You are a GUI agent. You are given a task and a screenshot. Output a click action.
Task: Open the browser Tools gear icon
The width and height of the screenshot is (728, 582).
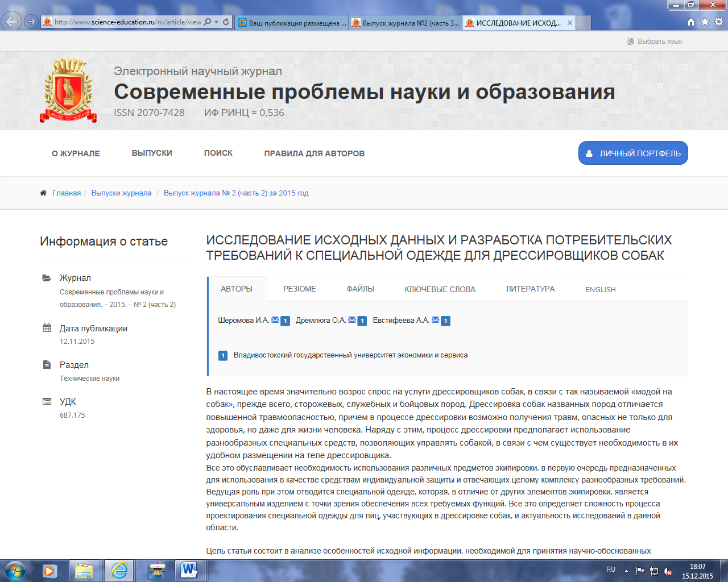pos(719,22)
